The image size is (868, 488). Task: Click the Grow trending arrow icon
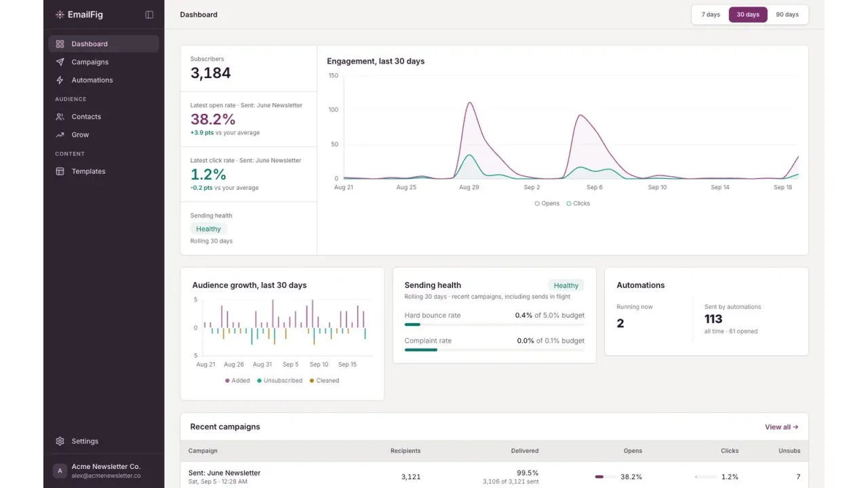[x=60, y=135]
